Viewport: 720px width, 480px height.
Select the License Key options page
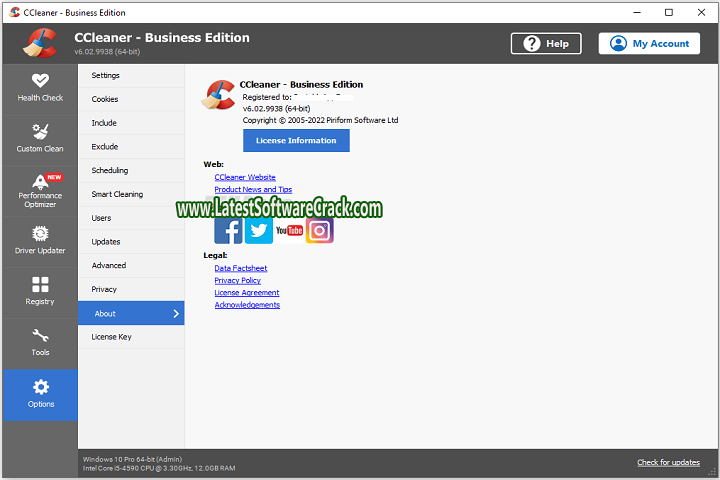131,337
